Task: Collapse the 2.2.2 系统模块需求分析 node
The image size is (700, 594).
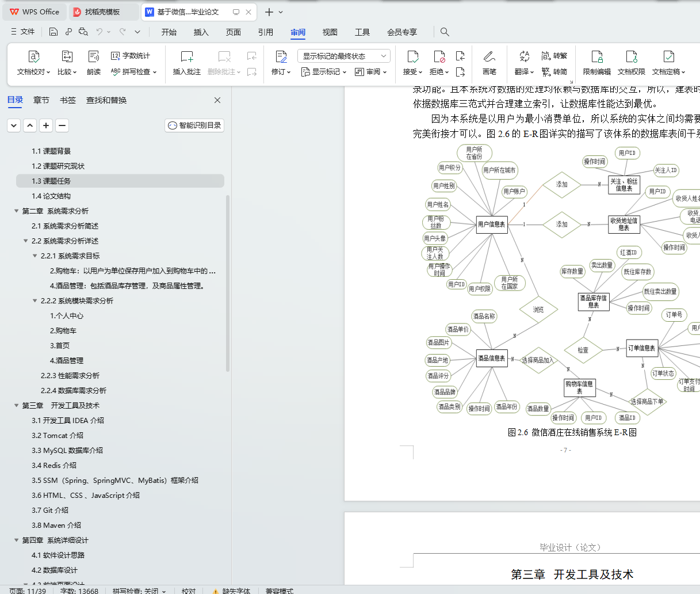Action: point(35,301)
